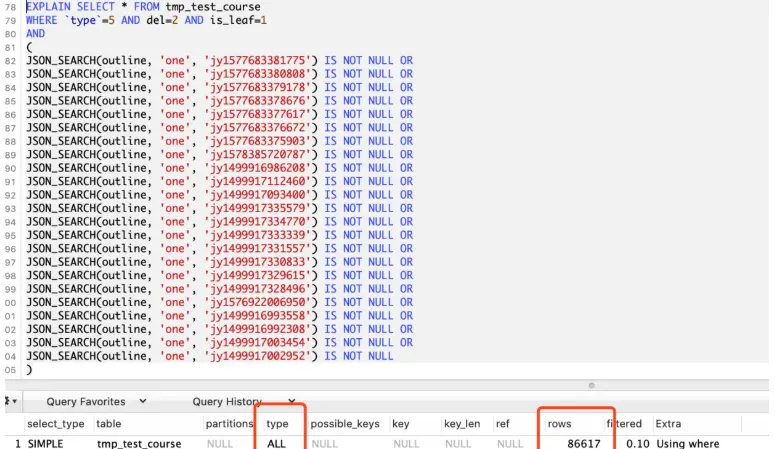The width and height of the screenshot is (775, 449).
Task: Click tmp_test_course in the FROM clause
Action: 213,7
